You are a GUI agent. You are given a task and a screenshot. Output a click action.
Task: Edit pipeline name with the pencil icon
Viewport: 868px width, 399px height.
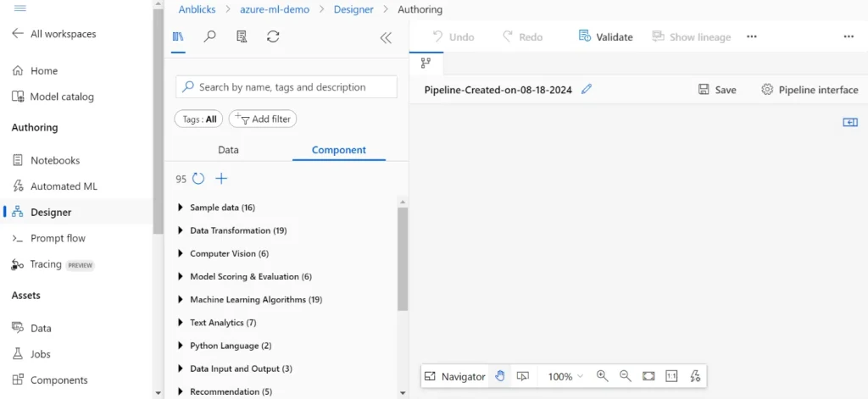pos(587,90)
